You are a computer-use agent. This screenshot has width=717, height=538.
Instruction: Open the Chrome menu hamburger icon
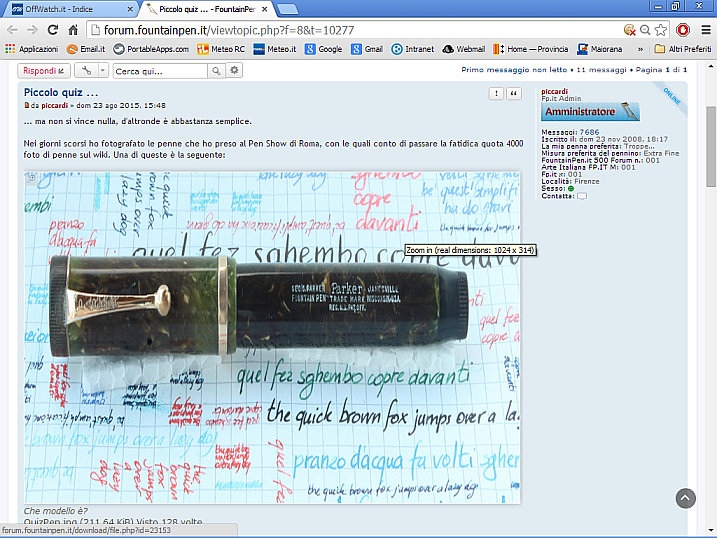[x=703, y=30]
